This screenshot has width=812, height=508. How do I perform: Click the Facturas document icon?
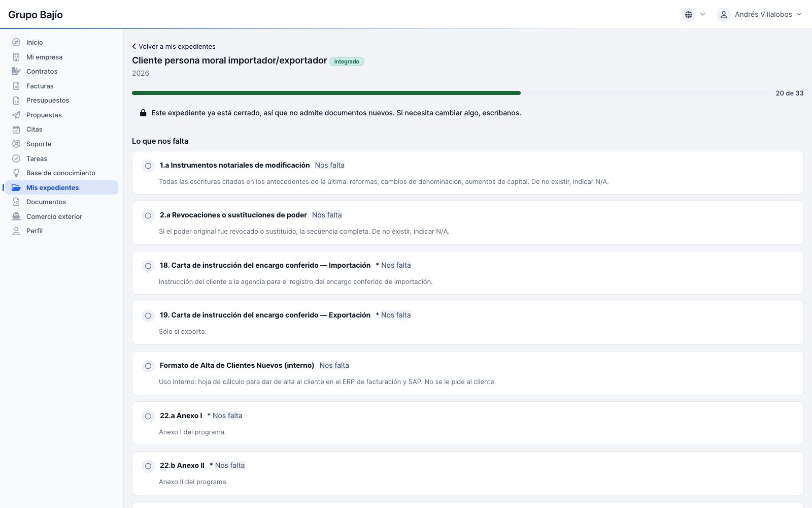(16, 86)
